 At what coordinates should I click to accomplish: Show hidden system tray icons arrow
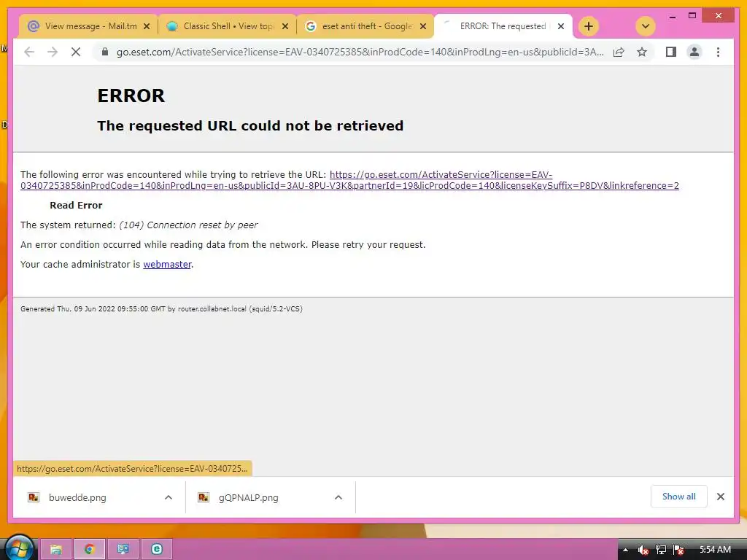625,550
